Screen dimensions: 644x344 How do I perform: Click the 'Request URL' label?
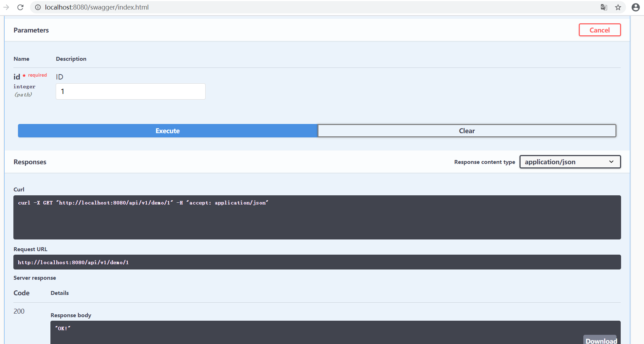[30, 249]
